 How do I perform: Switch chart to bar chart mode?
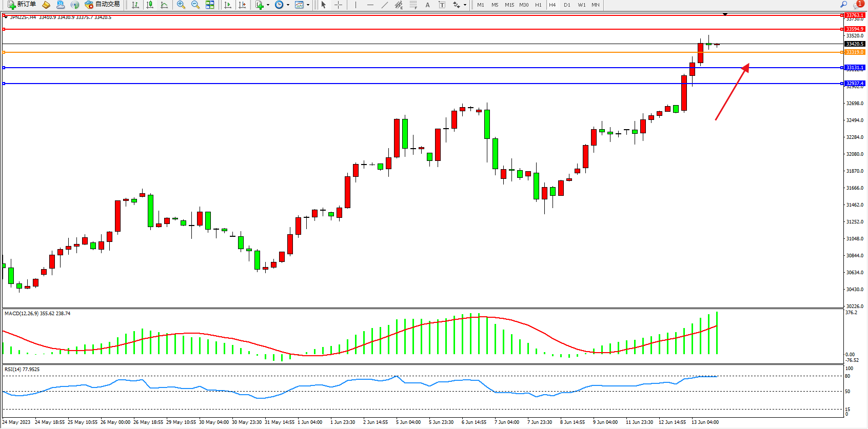point(135,5)
